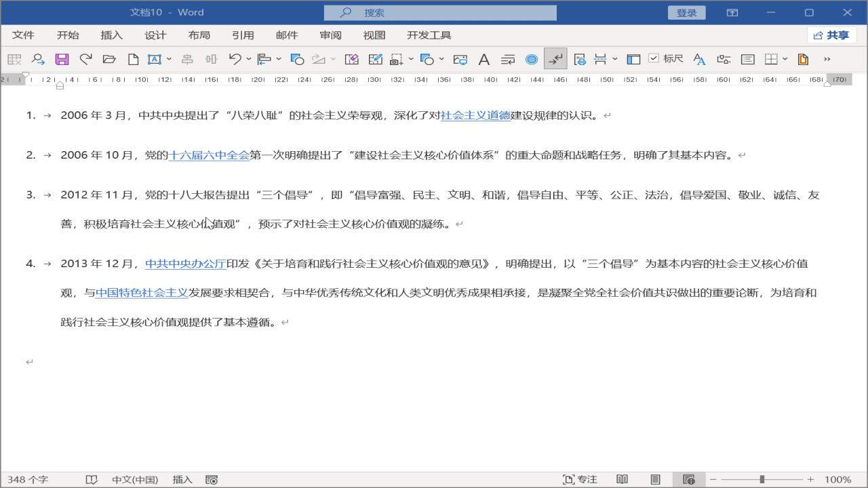868x488 pixels.
Task: Click the zoom in plus button
Action: click(810, 479)
